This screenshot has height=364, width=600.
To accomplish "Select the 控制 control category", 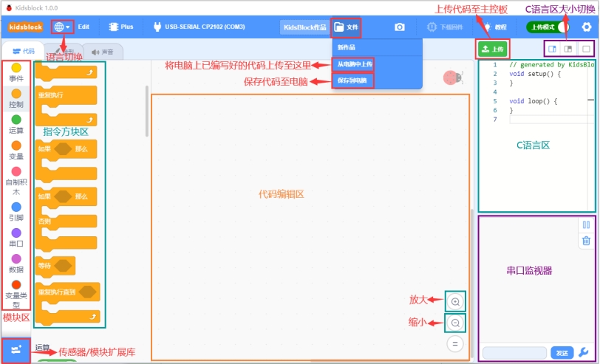I will tap(16, 99).
